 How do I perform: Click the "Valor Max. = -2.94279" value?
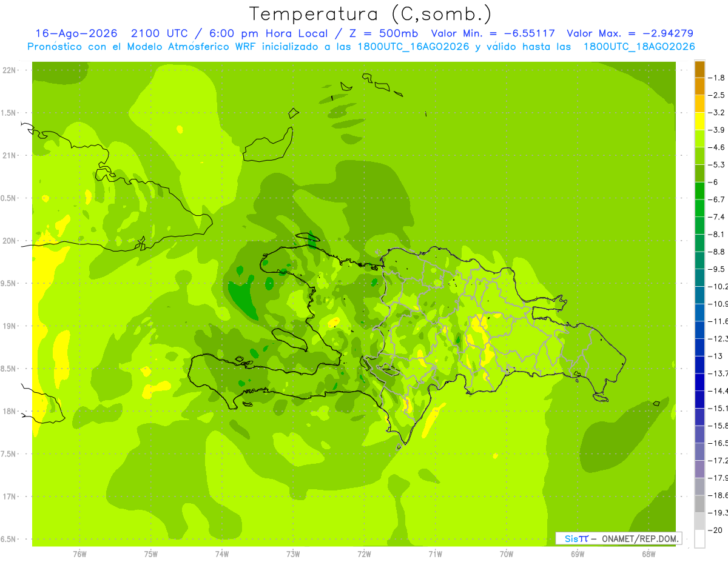point(630,33)
